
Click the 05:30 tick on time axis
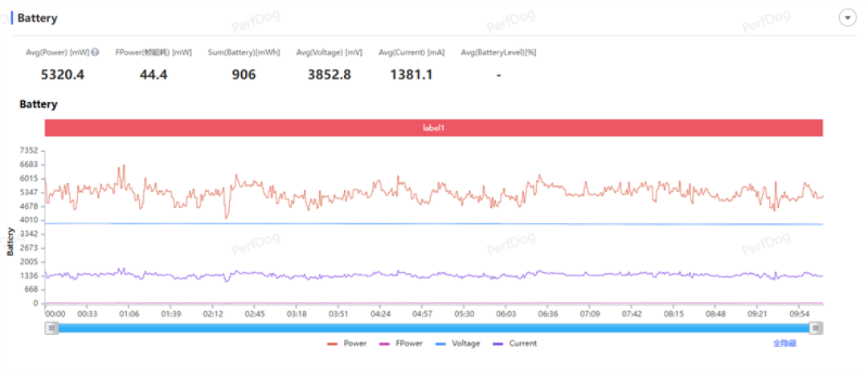click(x=464, y=314)
